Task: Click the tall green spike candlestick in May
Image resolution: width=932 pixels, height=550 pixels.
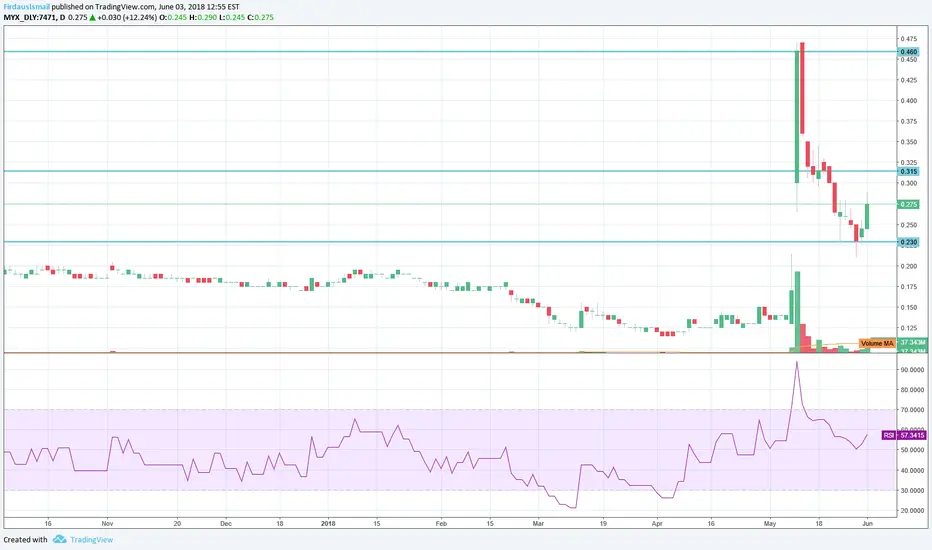Action: pyautogui.click(x=797, y=117)
